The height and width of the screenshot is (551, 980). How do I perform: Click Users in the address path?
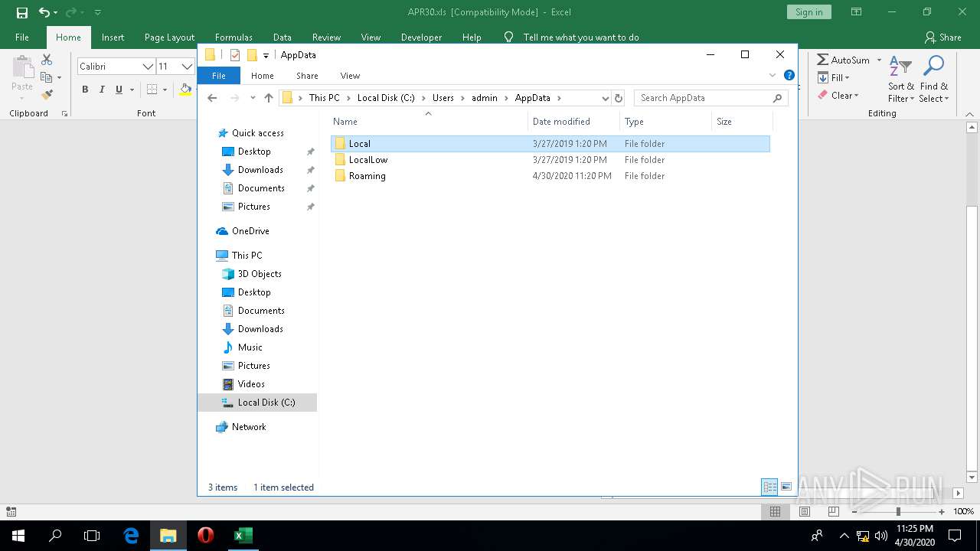(x=443, y=98)
